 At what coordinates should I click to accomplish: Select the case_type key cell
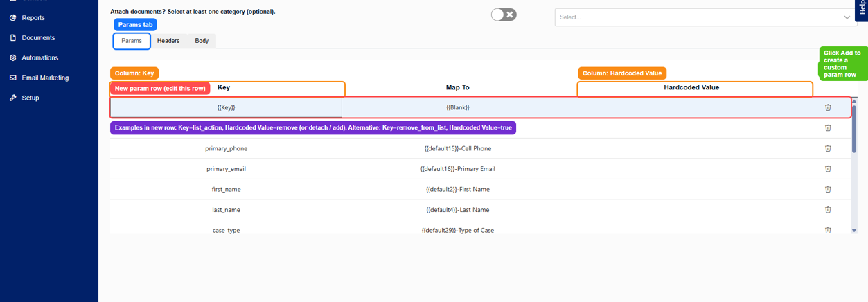pos(226,230)
